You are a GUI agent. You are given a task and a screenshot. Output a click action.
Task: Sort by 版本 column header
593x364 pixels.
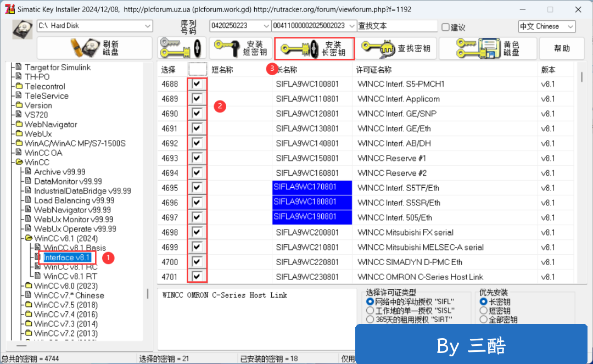coord(548,70)
